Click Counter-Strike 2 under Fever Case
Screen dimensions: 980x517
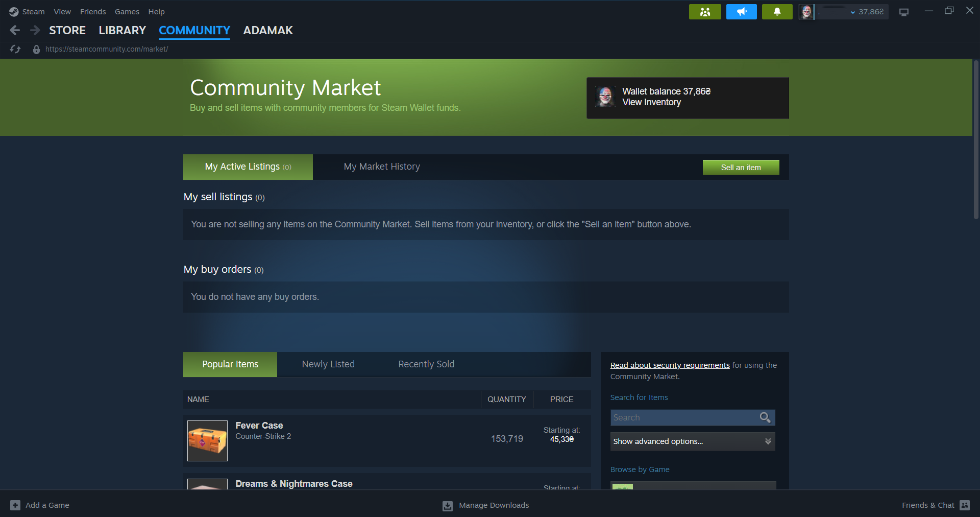pos(263,436)
